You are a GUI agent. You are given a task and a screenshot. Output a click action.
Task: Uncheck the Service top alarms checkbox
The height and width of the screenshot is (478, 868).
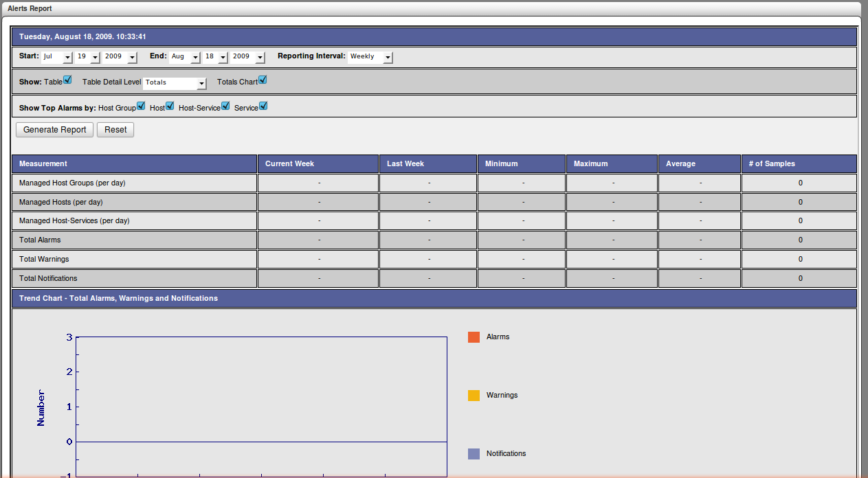263,106
